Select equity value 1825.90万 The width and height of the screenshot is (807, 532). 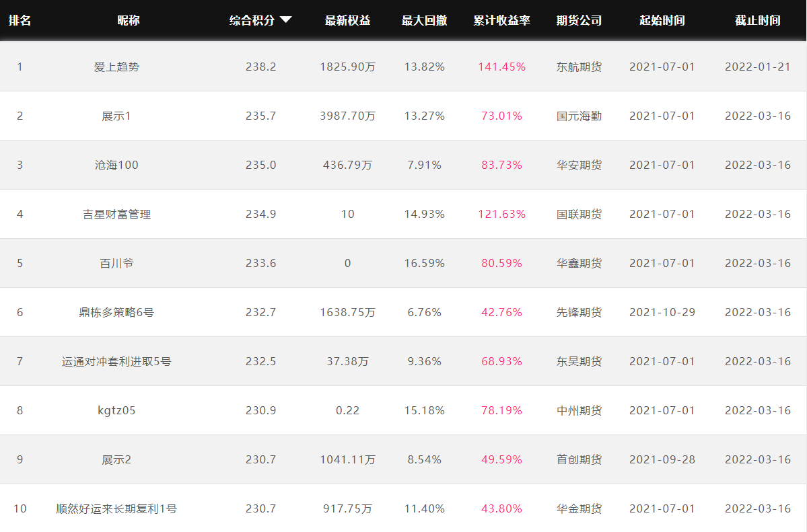click(x=347, y=67)
